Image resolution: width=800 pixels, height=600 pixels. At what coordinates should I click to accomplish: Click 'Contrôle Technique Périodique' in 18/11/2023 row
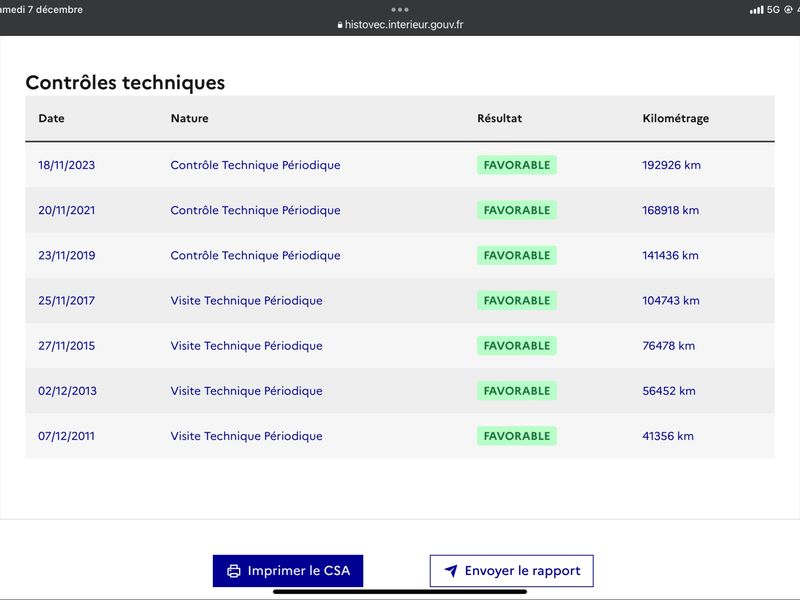point(255,165)
